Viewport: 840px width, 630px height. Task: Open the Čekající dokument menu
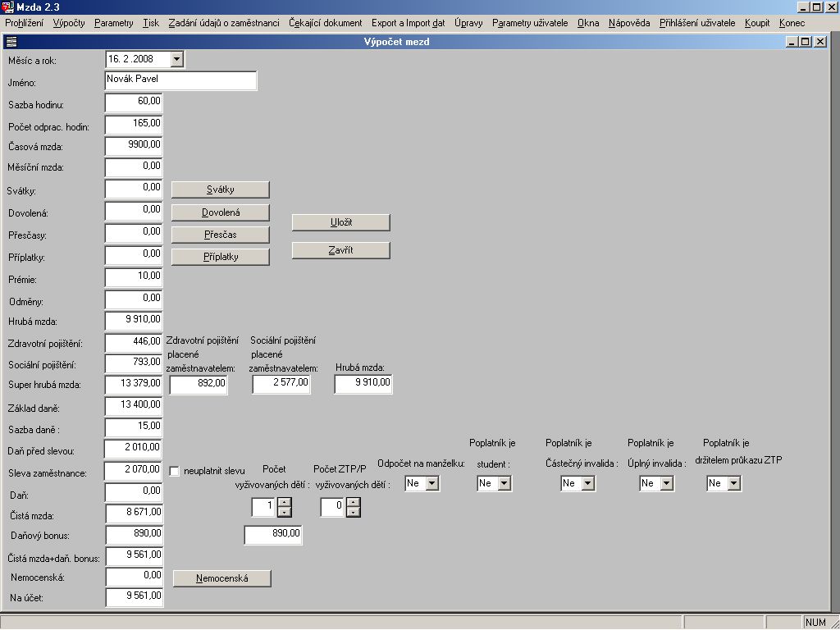[x=326, y=23]
